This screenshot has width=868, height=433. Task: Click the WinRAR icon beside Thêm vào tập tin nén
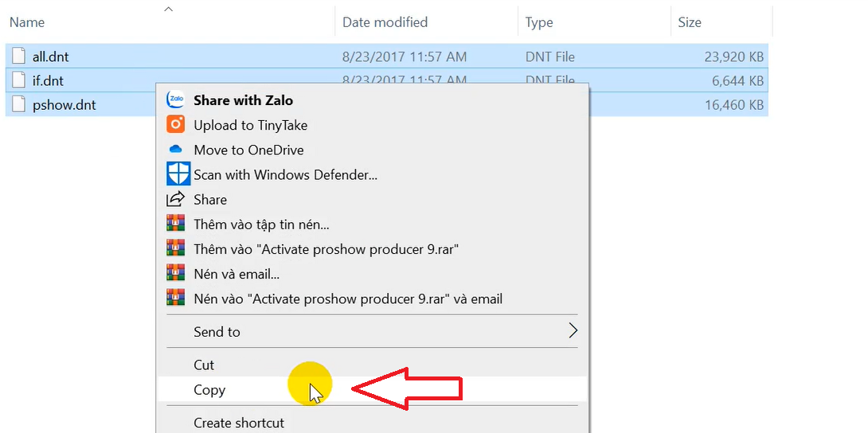pos(175,224)
